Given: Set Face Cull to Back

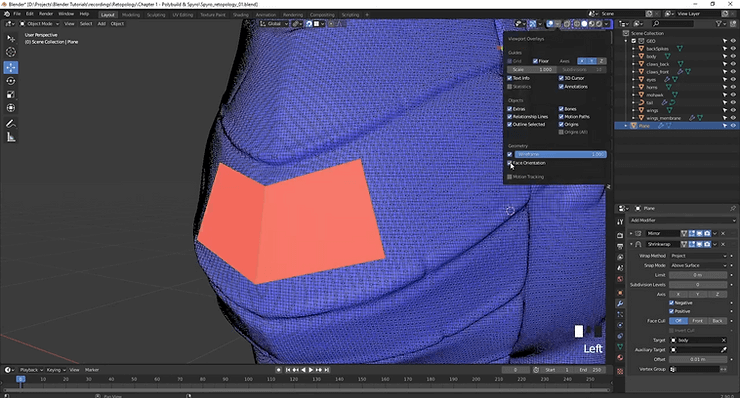Looking at the screenshot, I should pyautogui.click(x=717, y=321).
